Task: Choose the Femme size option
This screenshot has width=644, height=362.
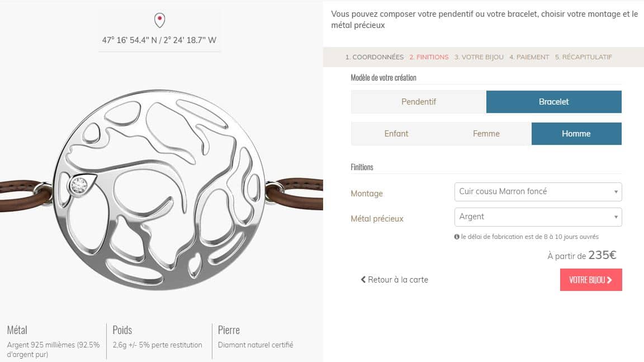Action: (486, 134)
